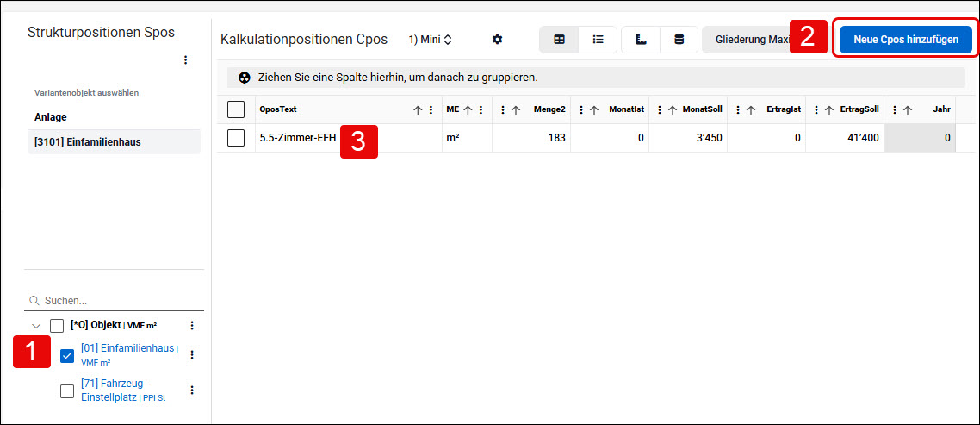Screen dimensions: 980x425
Task: Check the [*O] Objekt checkbox
Action: [56, 326]
